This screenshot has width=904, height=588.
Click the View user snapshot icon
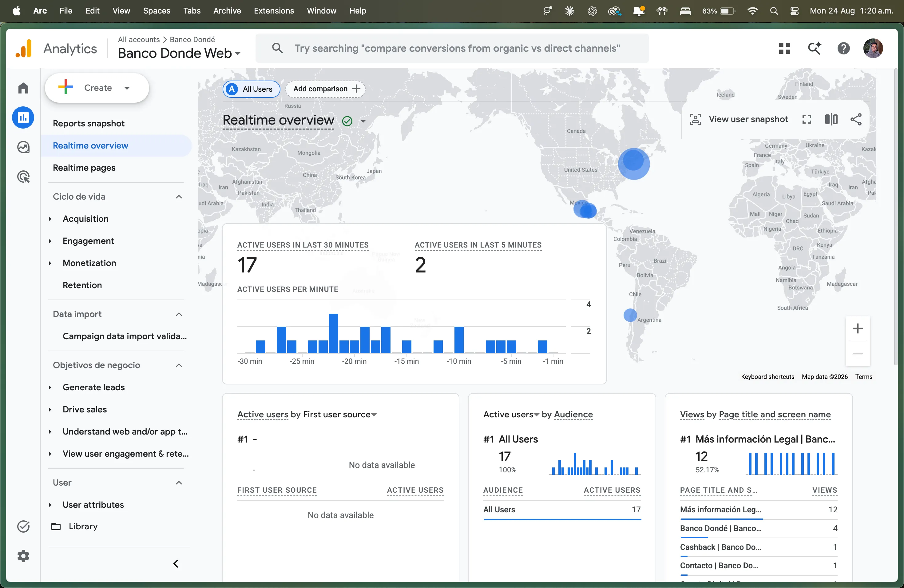click(695, 119)
